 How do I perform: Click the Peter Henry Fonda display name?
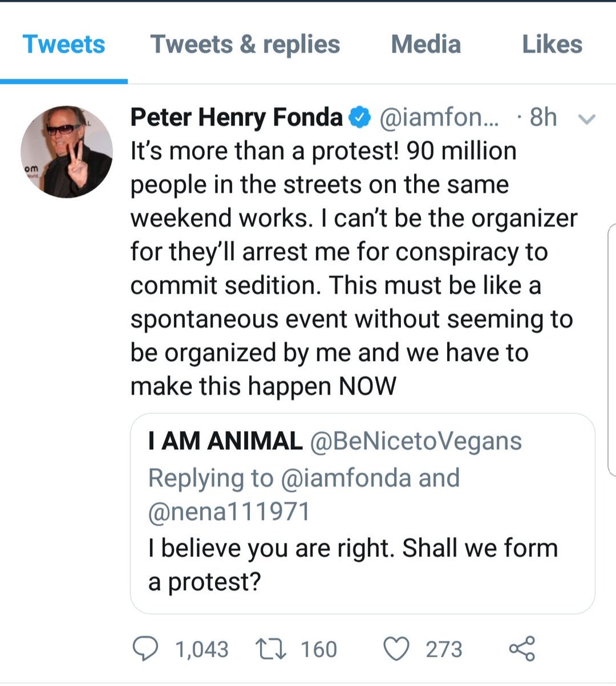click(236, 117)
